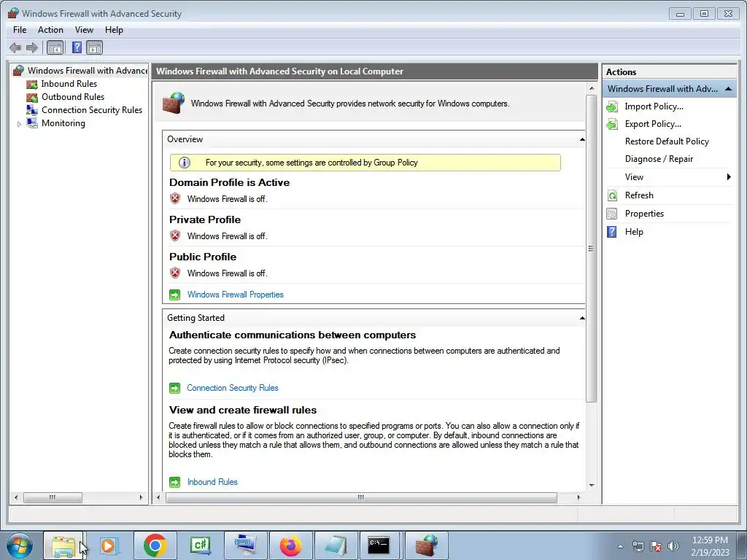Click the taskbar clock showing 12:59 PM
The image size is (747, 560).
[x=710, y=546]
